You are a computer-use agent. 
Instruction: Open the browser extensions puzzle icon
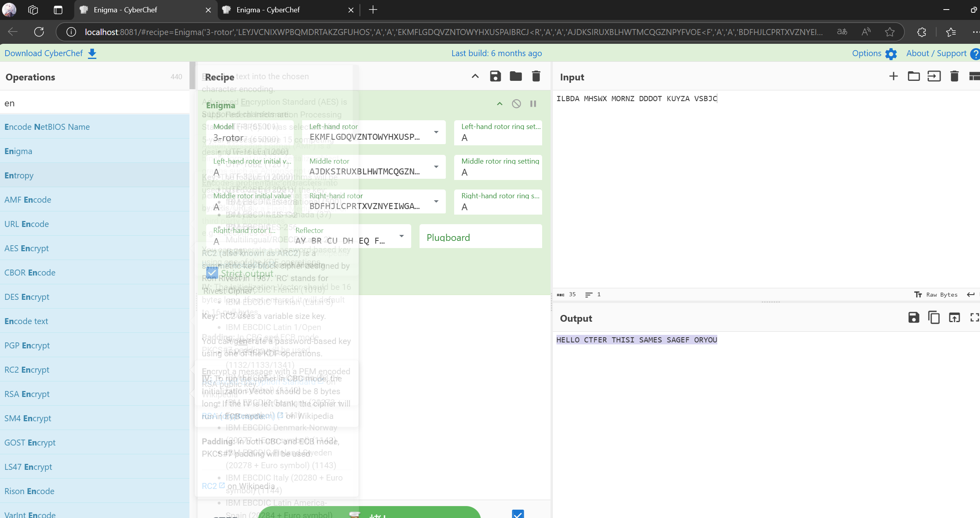coord(922,32)
